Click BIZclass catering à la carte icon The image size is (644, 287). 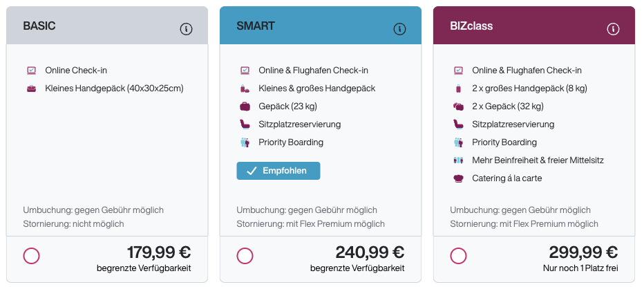point(458,178)
